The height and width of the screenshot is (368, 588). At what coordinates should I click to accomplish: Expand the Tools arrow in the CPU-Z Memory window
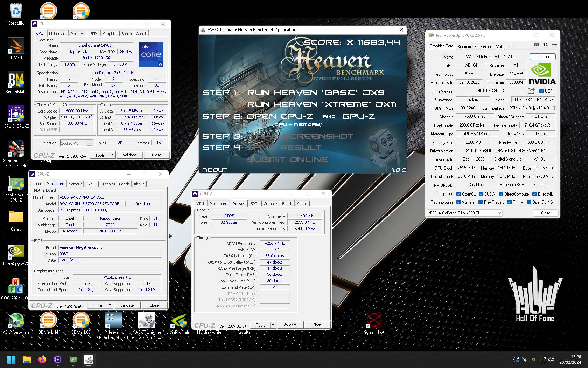point(273,325)
